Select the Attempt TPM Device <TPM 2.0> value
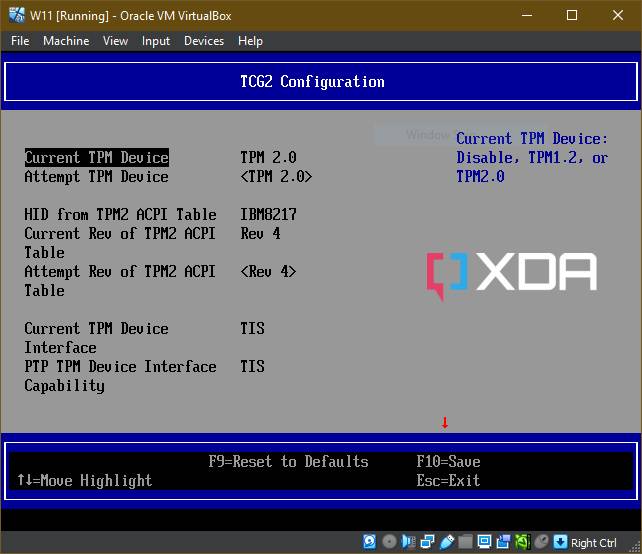 tap(276, 177)
